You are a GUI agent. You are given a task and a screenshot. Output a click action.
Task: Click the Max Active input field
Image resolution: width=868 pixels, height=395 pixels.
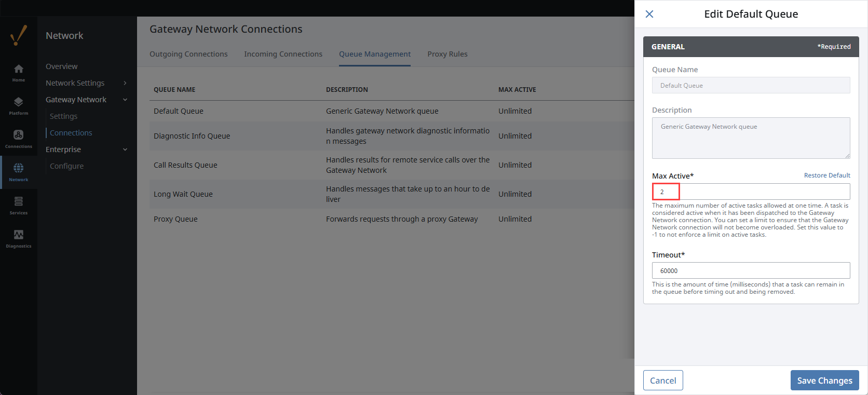pyautogui.click(x=751, y=192)
